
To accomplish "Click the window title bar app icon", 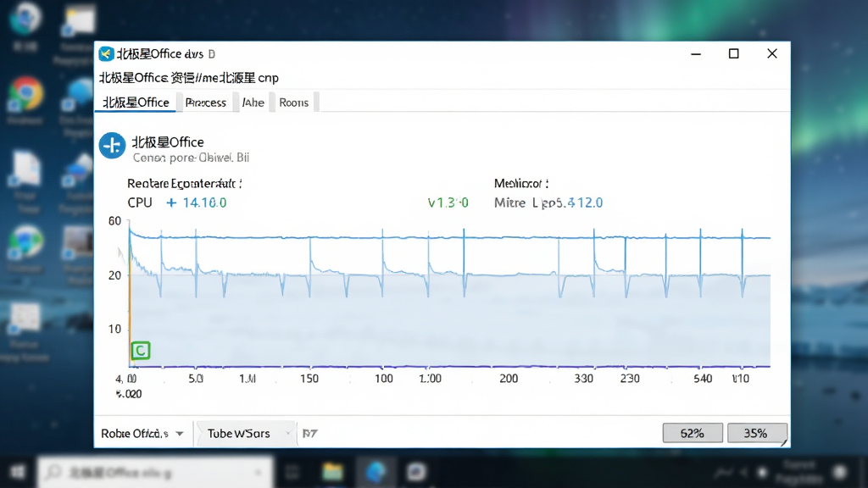I will [106, 53].
